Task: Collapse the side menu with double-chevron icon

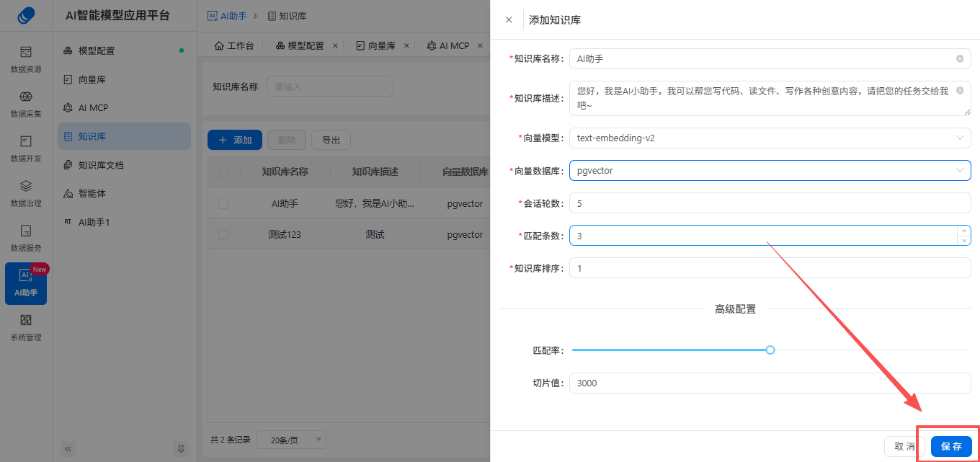Action: (68, 448)
